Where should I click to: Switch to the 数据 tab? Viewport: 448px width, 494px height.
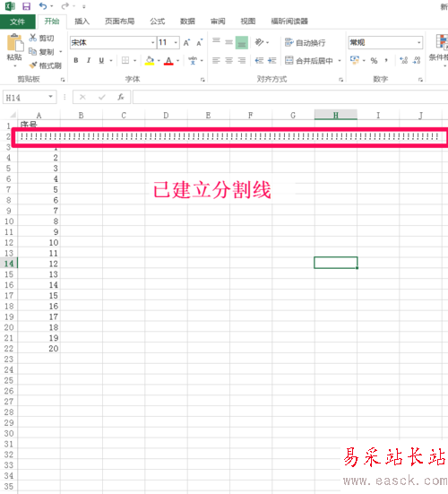point(187,22)
